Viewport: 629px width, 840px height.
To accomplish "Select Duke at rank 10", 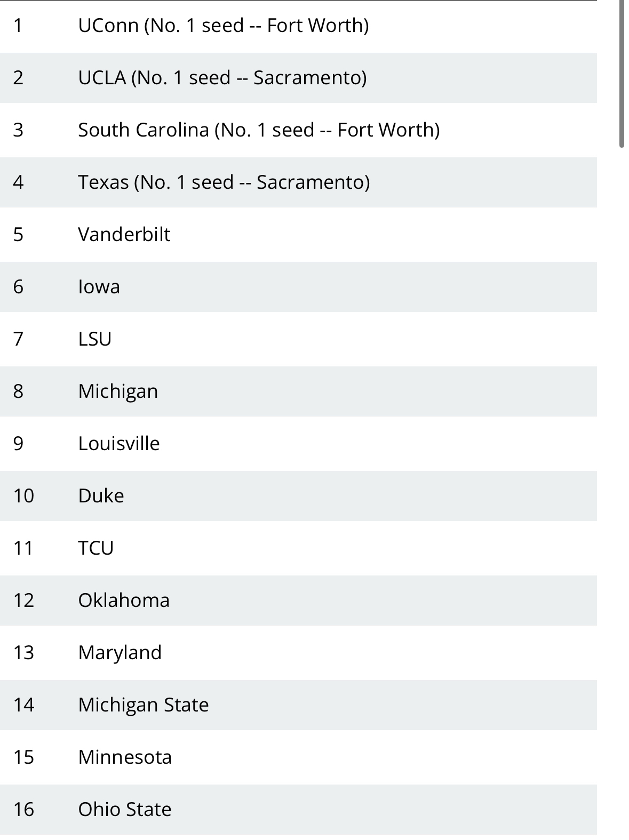I will point(101,496).
